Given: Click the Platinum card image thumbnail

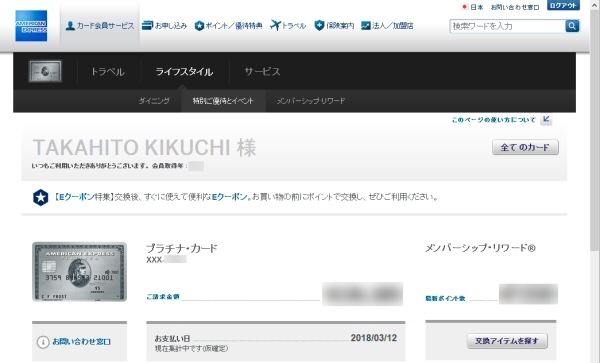Looking at the screenshot, I should [x=79, y=272].
